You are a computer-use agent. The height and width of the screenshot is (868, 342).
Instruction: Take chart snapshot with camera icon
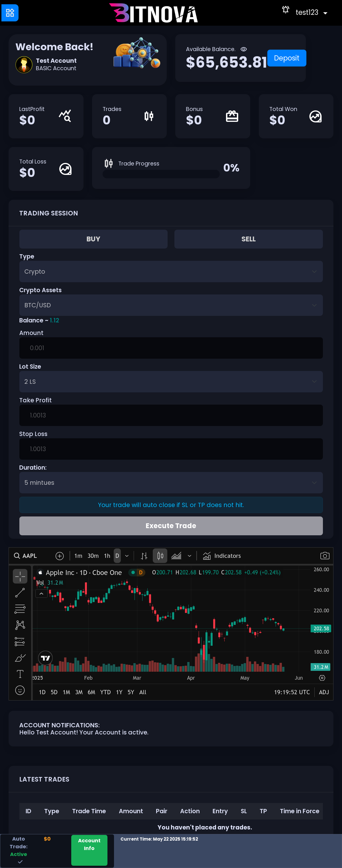point(325,556)
